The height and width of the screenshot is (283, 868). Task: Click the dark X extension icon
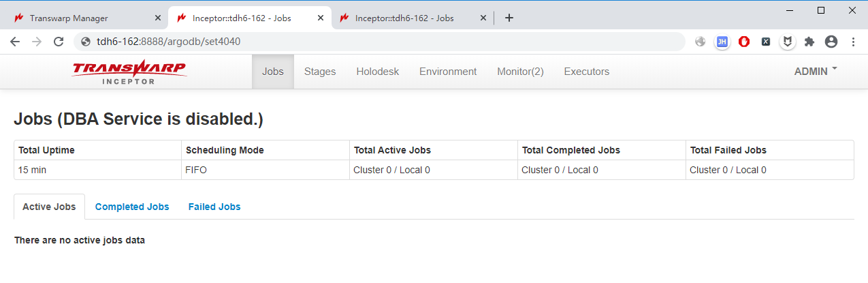766,42
